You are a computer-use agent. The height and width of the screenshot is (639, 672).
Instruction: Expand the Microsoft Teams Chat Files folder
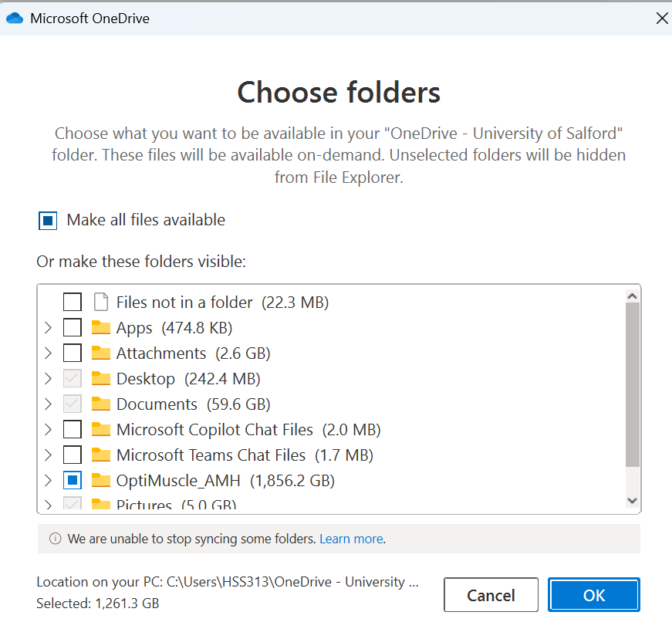click(x=48, y=455)
